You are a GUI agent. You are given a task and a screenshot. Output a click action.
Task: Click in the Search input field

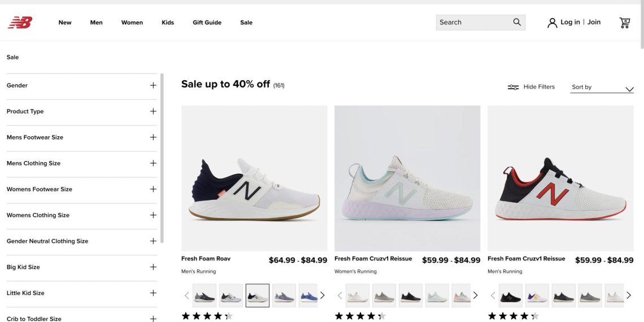pos(472,23)
